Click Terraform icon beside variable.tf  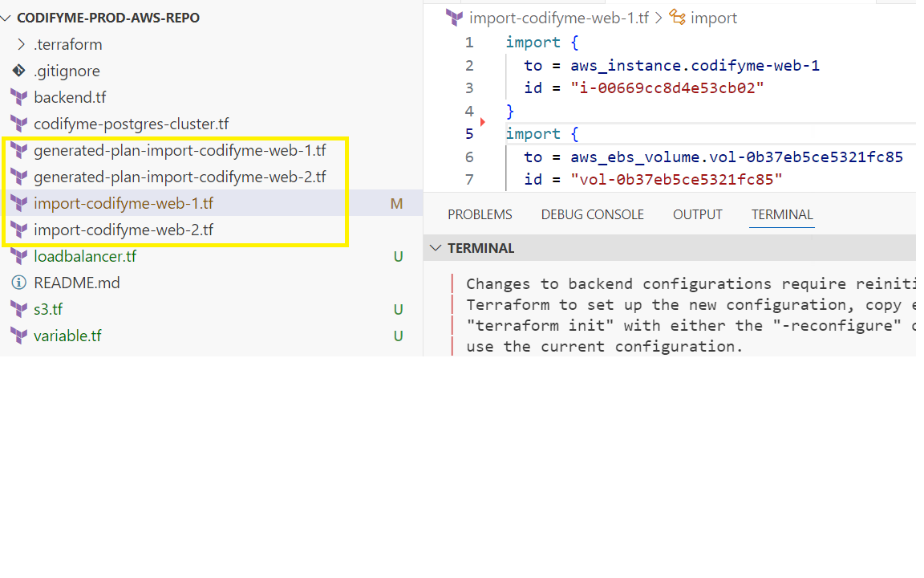18,336
